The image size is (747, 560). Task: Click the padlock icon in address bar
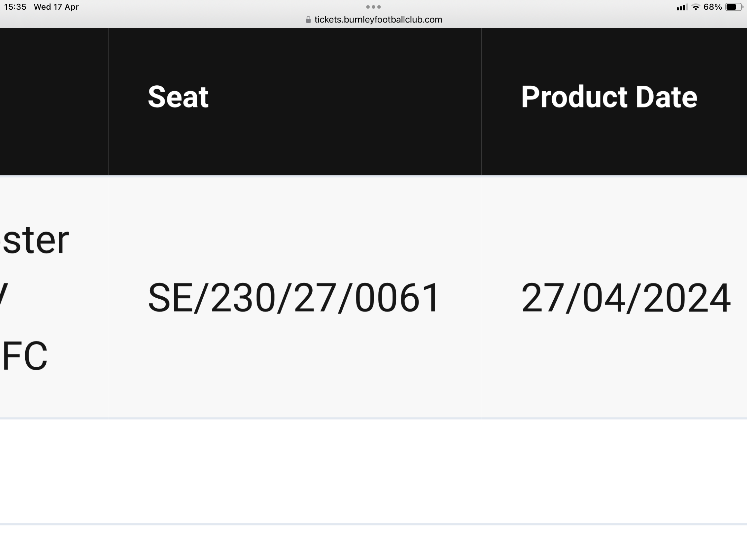point(308,20)
